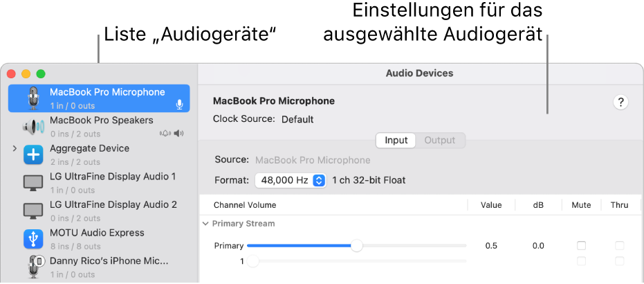Click the default input microphone indicator icon
644x284 pixels.
(179, 105)
